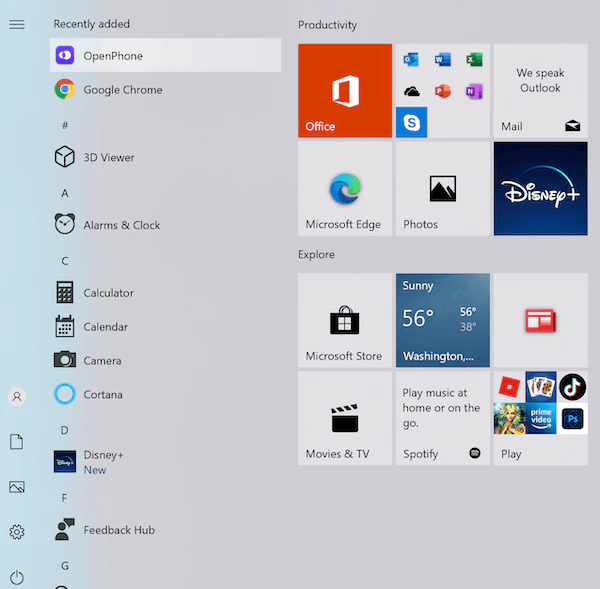Open Settings gear in the sidebar
Screen dimensions: 600x589
point(17,532)
